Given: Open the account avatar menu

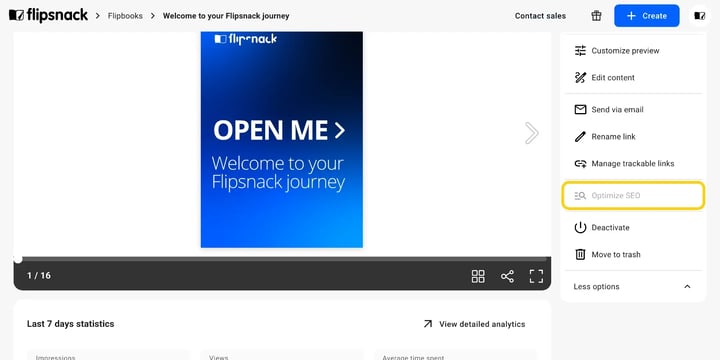Looking at the screenshot, I should 699,16.
